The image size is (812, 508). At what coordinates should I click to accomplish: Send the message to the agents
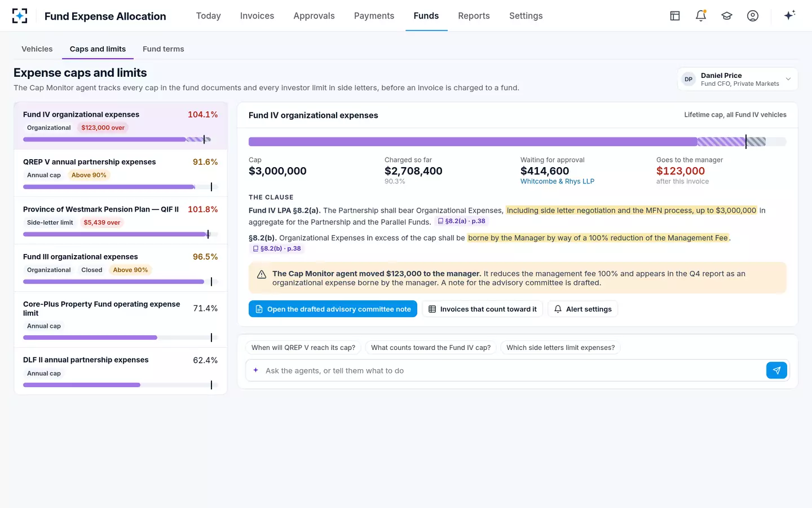(x=776, y=370)
